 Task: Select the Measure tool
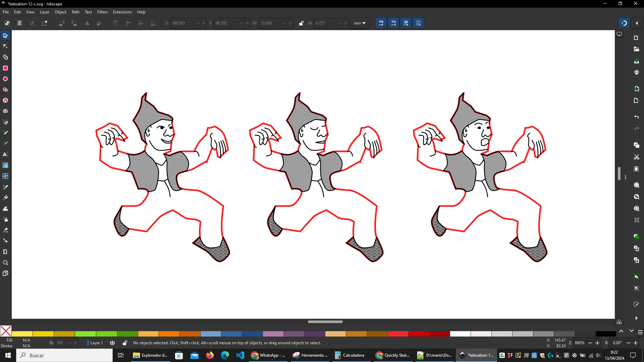(x=5, y=252)
